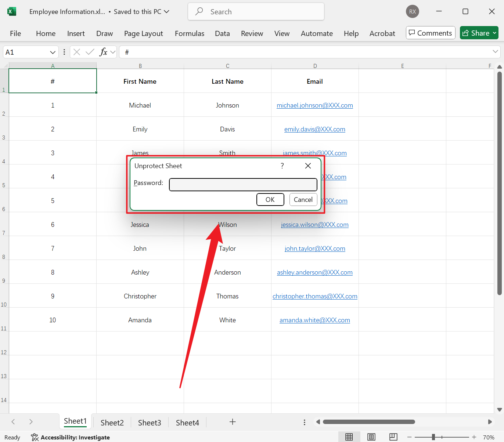Expand the Name Box dropdown

[x=52, y=52]
